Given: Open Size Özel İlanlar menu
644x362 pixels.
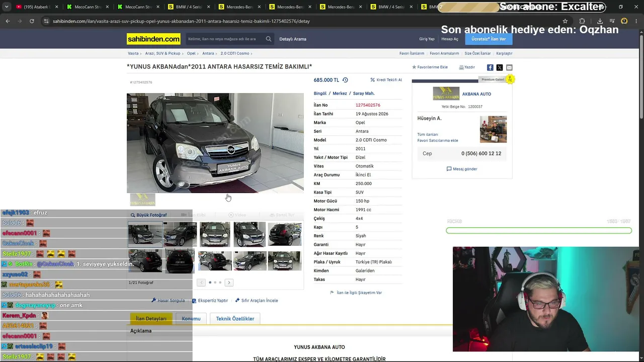Looking at the screenshot, I should click(x=477, y=53).
